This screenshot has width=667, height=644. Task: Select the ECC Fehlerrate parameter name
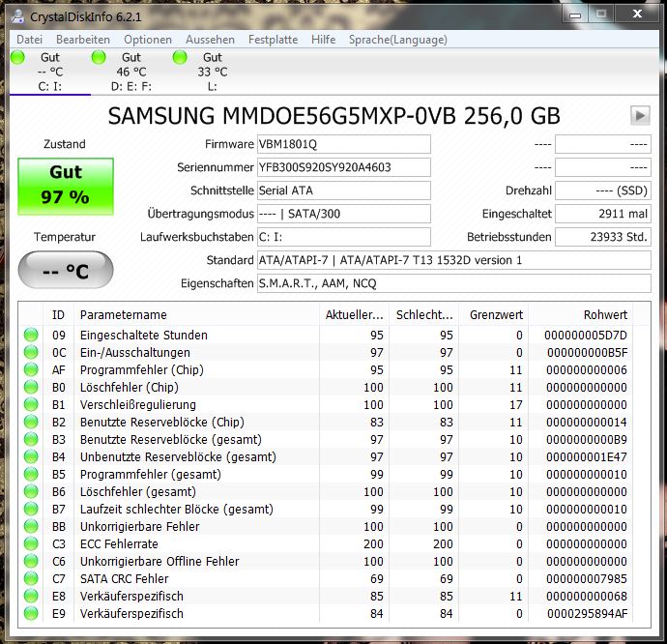[119, 544]
